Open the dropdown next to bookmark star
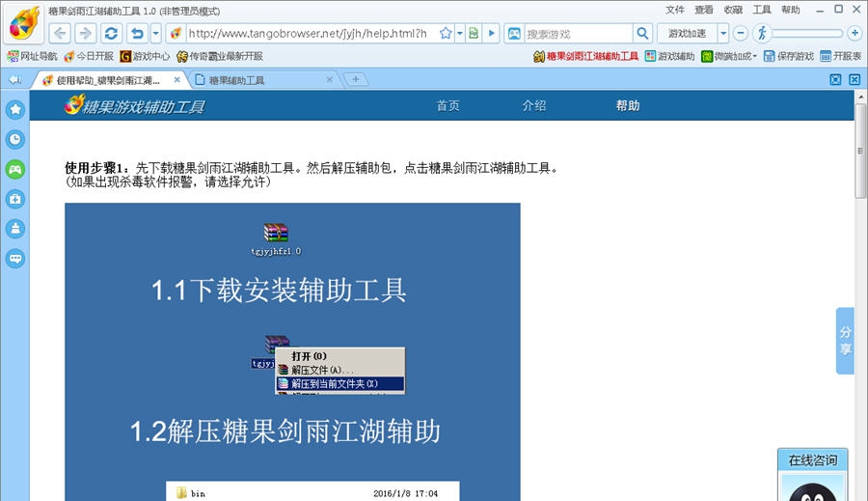Image resolution: width=868 pixels, height=501 pixels. [459, 33]
